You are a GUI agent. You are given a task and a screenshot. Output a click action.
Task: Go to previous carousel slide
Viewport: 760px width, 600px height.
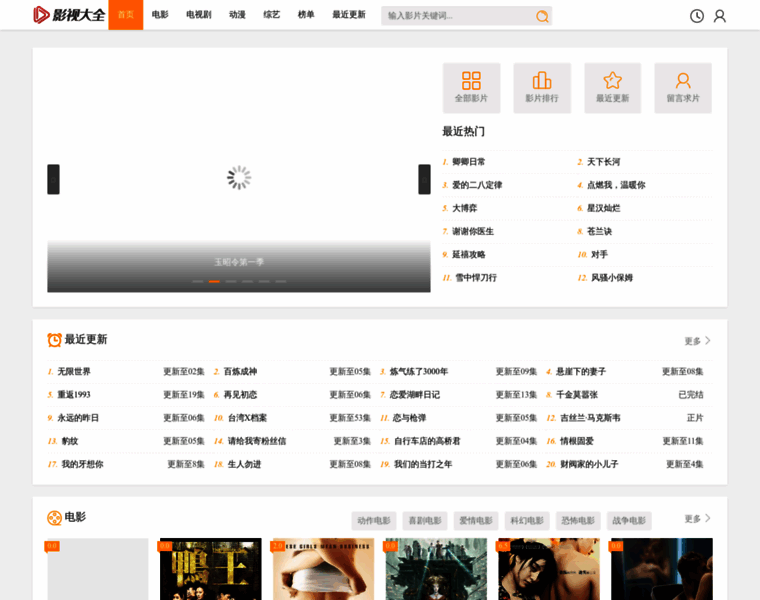click(53, 179)
